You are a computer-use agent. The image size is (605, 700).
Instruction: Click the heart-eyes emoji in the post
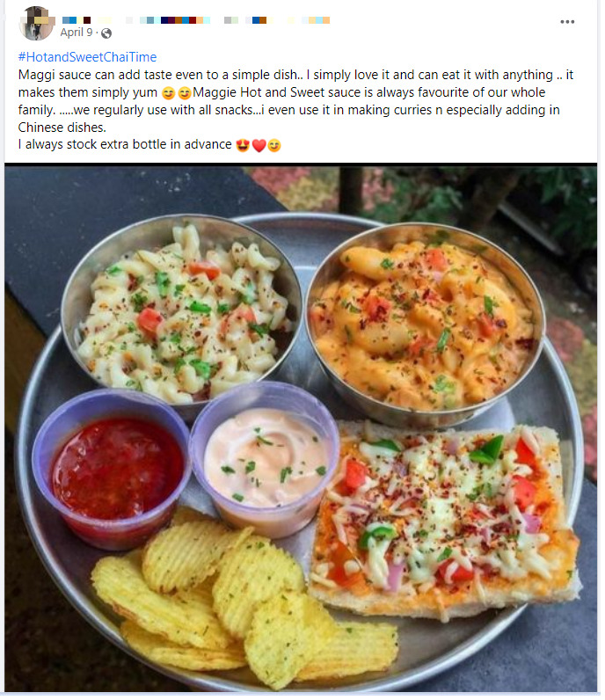tap(243, 145)
